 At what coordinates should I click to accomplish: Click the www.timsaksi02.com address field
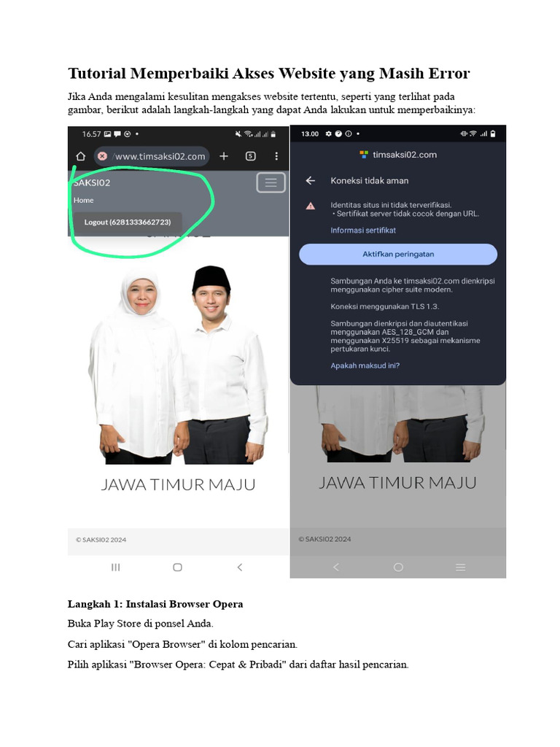[x=152, y=156]
